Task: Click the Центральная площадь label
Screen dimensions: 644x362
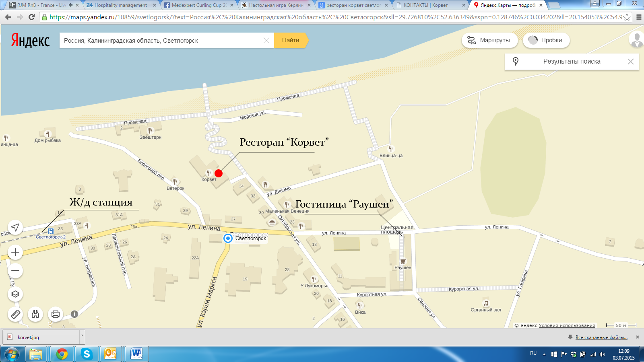Action: click(x=397, y=229)
